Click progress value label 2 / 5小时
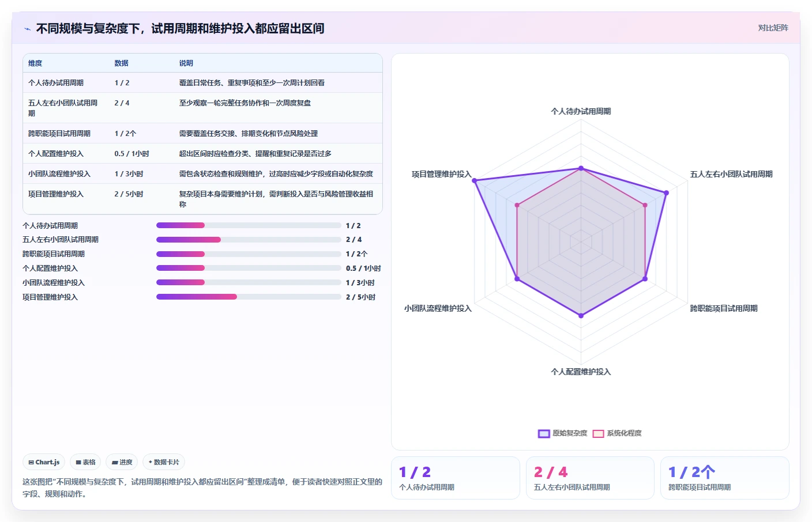812x522 pixels. pyautogui.click(x=360, y=297)
